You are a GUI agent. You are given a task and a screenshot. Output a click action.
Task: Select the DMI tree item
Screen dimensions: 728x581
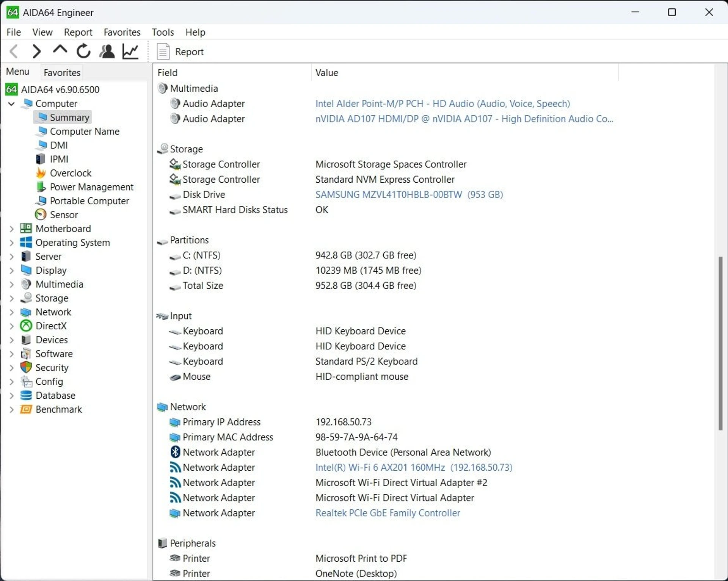(59, 145)
